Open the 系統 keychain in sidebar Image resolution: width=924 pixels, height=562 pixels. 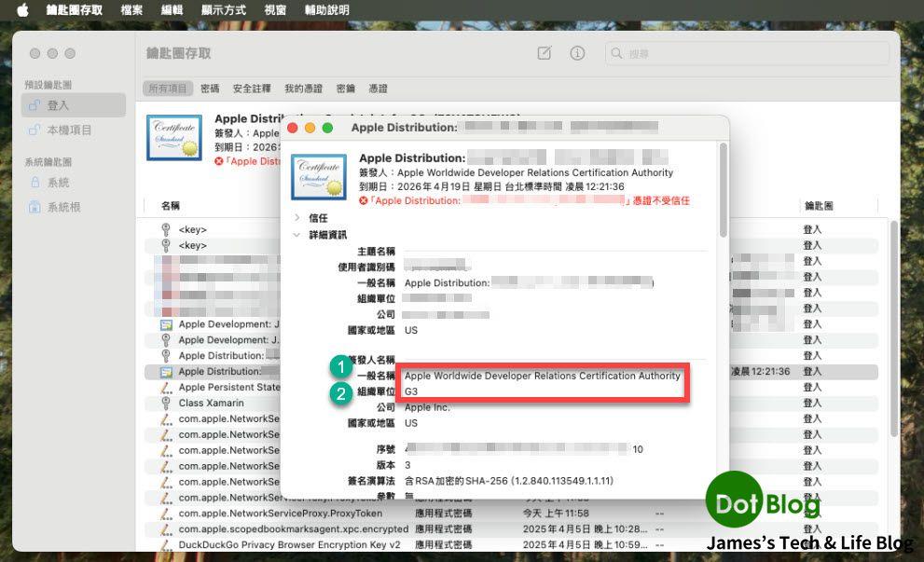58,183
